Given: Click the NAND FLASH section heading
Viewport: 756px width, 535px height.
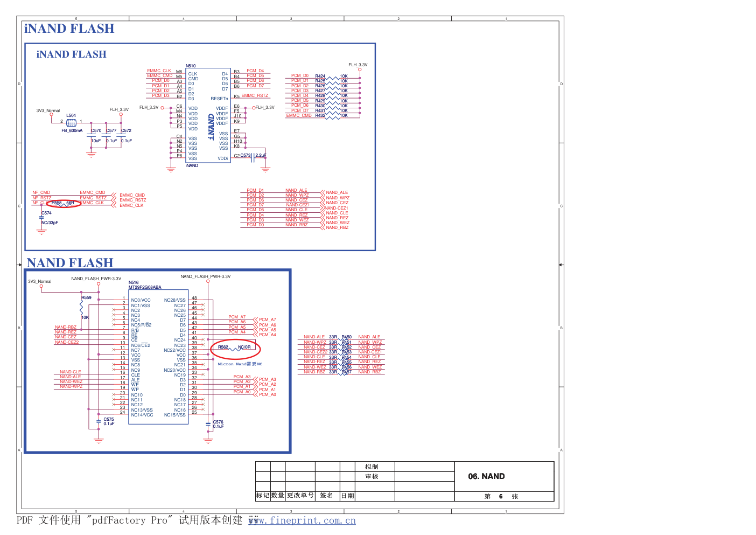Looking at the screenshot, I should pos(70,262).
